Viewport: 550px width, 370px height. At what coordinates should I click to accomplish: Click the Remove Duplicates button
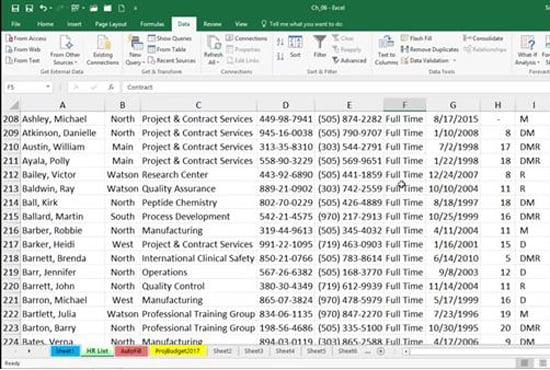point(430,49)
